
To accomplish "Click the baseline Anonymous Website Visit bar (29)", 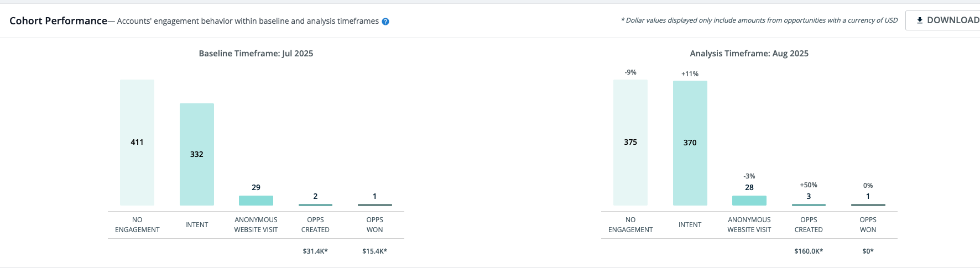I will pyautogui.click(x=256, y=200).
